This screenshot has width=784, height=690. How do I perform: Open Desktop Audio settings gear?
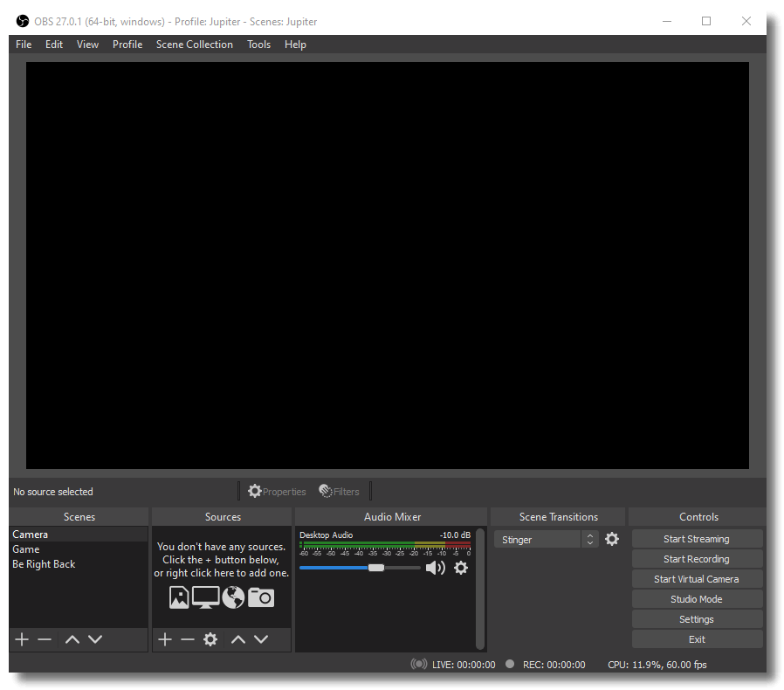pyautogui.click(x=460, y=568)
